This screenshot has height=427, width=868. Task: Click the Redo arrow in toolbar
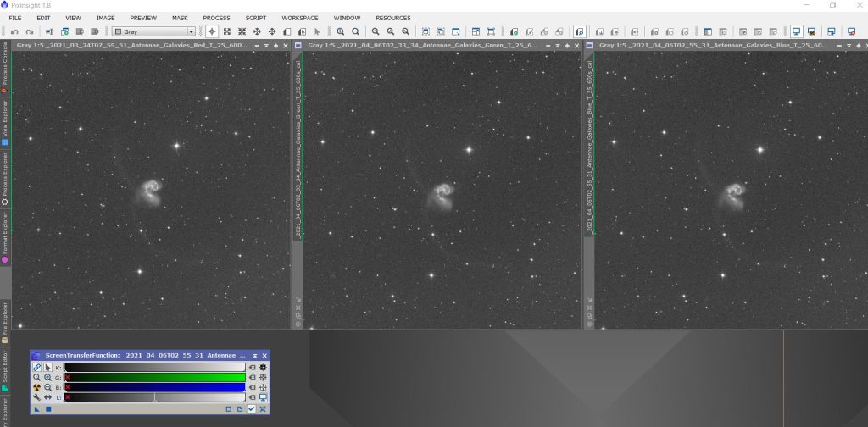coord(29,31)
